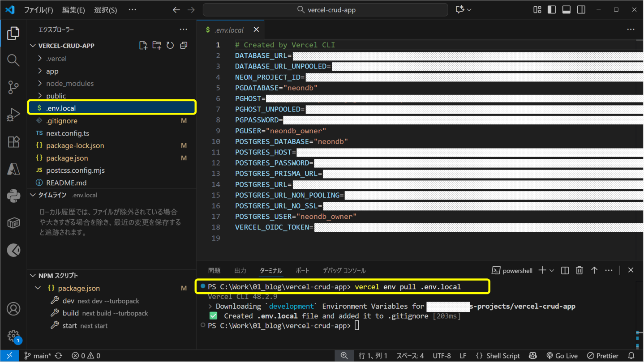Click the New File icon in explorer
The width and height of the screenshot is (644, 362).
pyautogui.click(x=143, y=46)
